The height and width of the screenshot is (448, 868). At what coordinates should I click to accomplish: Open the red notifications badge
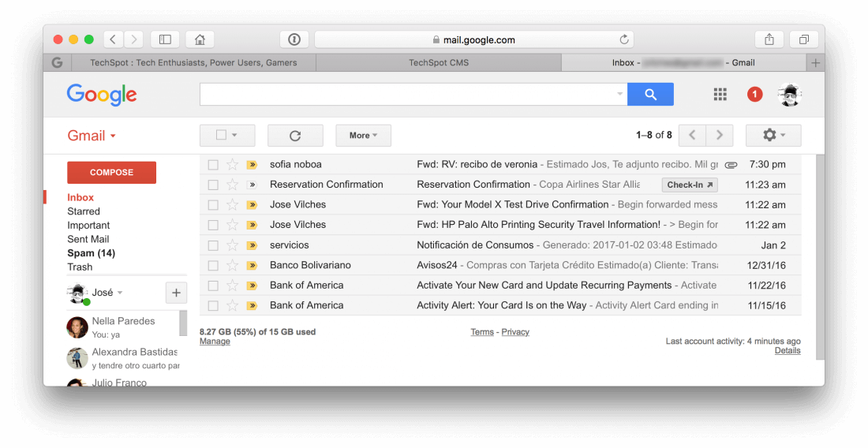point(754,94)
